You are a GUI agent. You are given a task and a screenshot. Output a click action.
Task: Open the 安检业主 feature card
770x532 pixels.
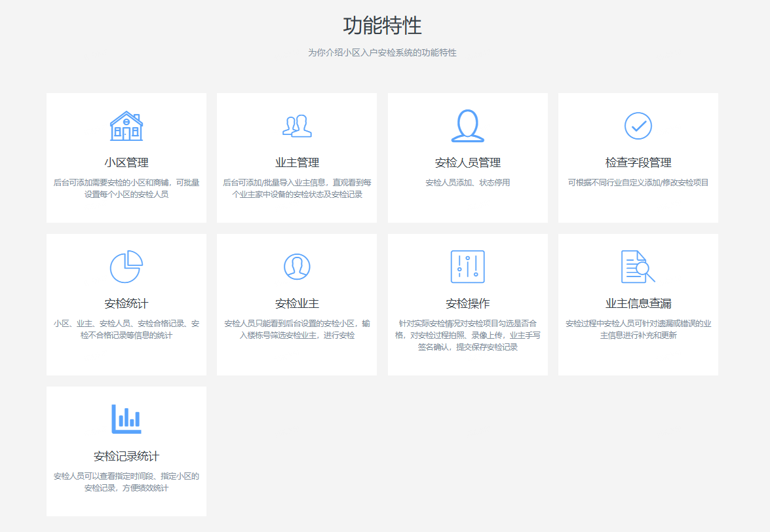pos(297,303)
